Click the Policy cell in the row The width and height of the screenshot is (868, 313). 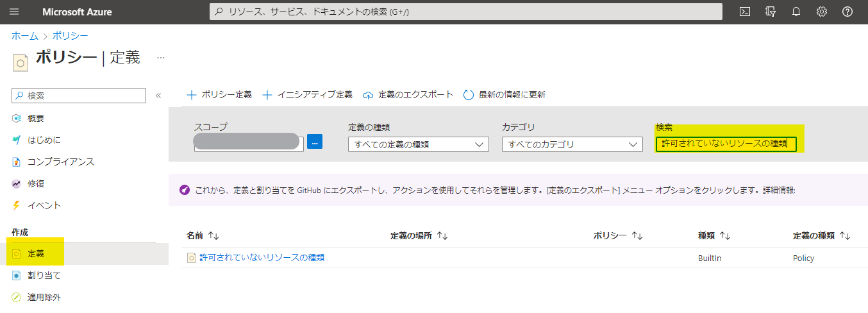803,258
